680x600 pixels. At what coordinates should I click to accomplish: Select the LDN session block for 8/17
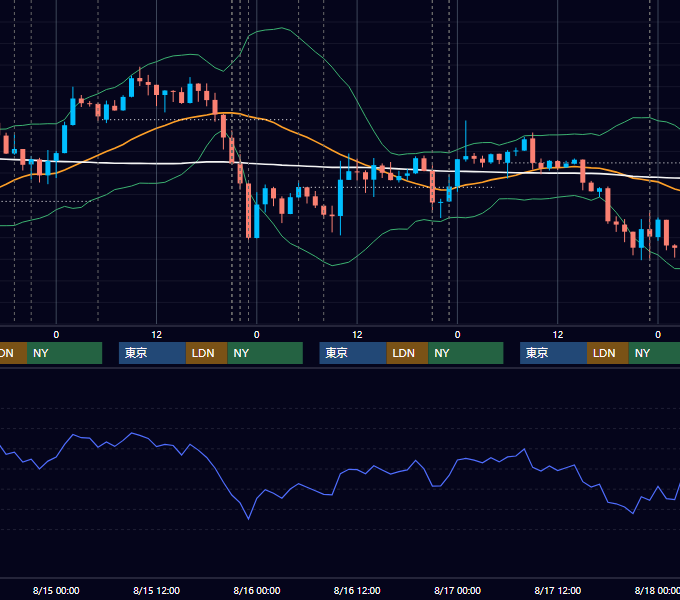[608, 353]
